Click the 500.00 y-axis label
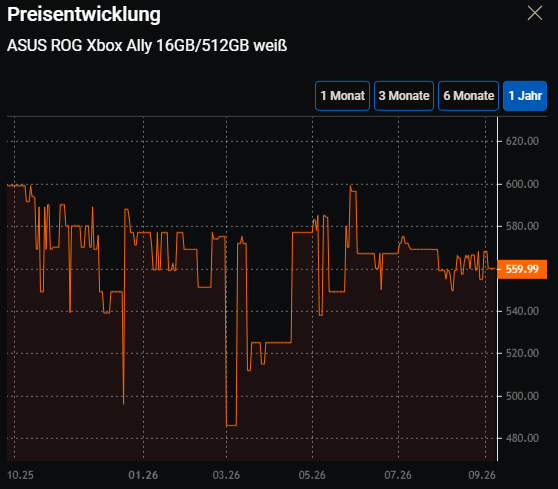Image resolution: width=558 pixels, height=489 pixels. pyautogui.click(x=522, y=396)
